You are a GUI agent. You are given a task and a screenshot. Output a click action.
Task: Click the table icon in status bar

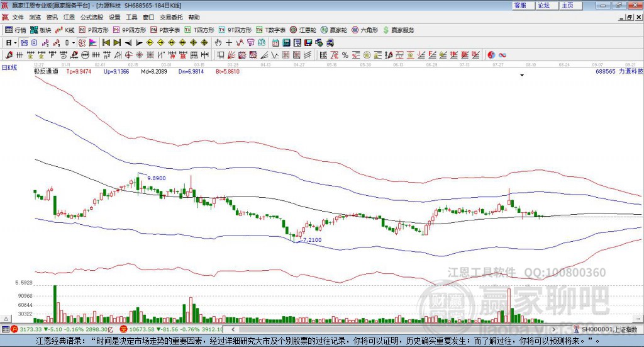click(x=5, y=329)
